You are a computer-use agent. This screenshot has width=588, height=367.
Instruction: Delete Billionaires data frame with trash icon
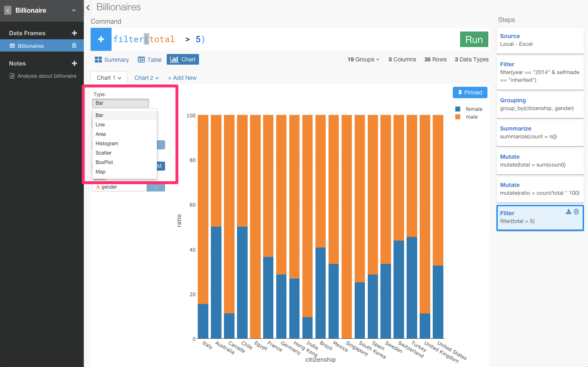74,45
